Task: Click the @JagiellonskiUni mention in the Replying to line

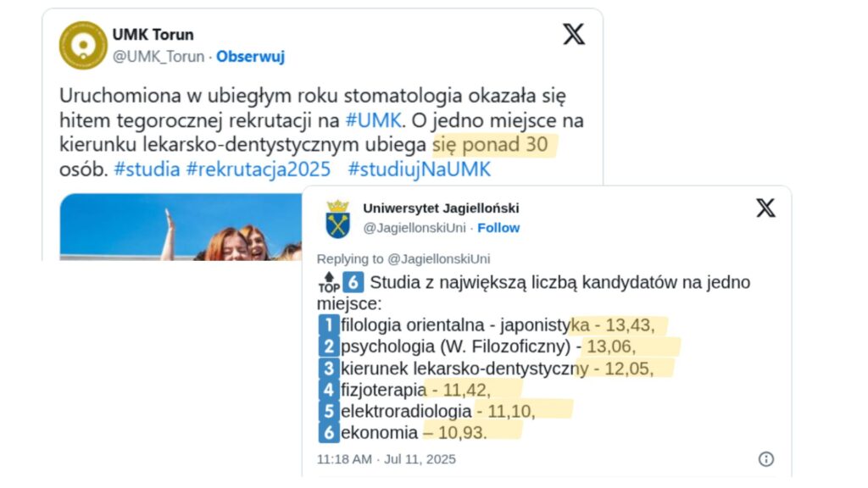Action: (x=440, y=258)
